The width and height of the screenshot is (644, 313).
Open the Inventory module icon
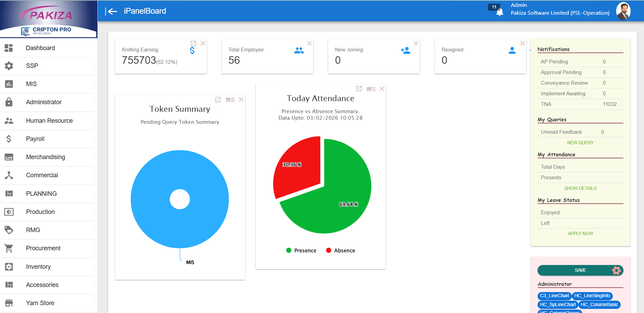point(9,266)
